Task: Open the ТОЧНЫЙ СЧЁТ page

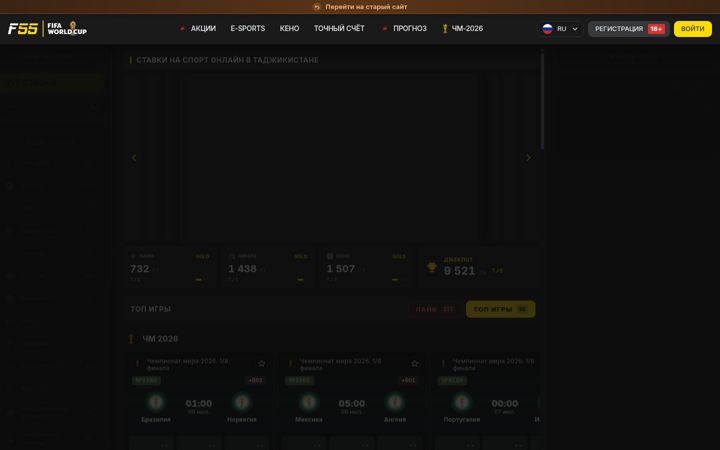Action: click(339, 28)
